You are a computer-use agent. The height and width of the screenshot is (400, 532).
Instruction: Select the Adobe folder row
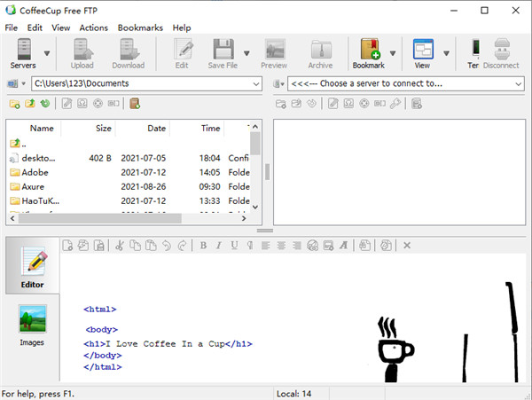(129, 172)
